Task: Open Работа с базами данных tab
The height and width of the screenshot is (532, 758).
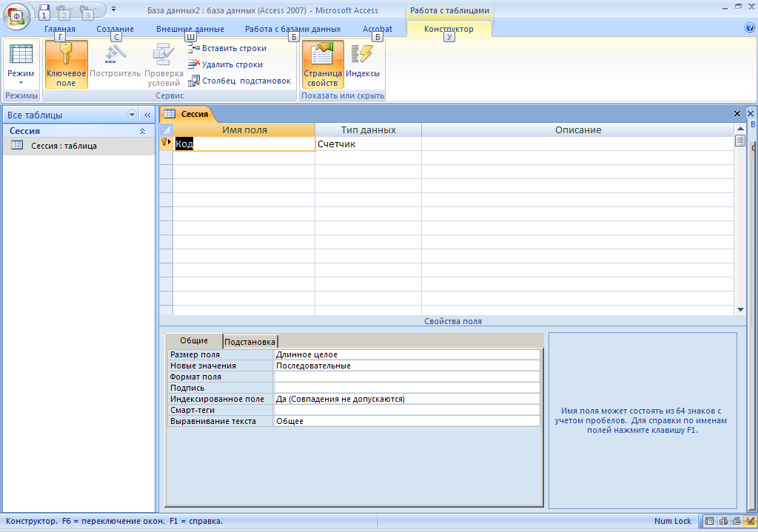Action: pyautogui.click(x=292, y=29)
